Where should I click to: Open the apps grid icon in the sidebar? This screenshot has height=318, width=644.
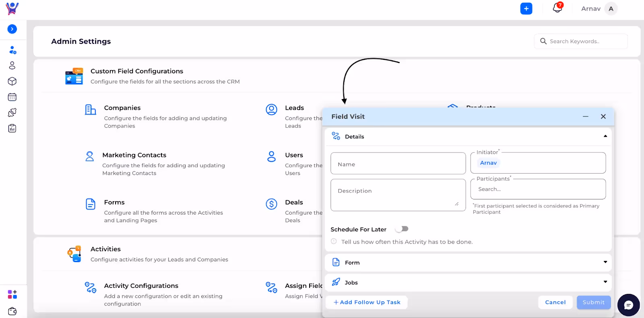pos(12,294)
